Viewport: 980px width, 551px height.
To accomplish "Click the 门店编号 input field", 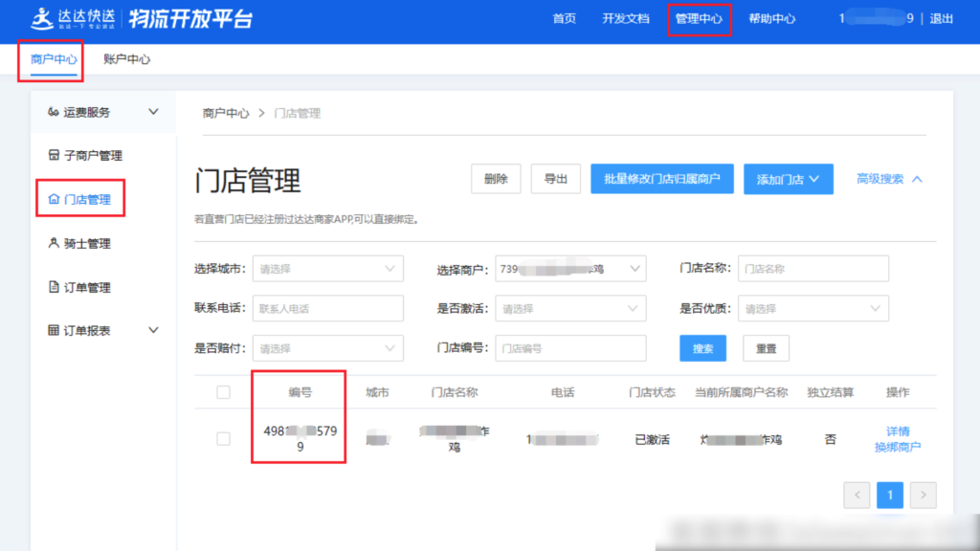I will pyautogui.click(x=570, y=347).
